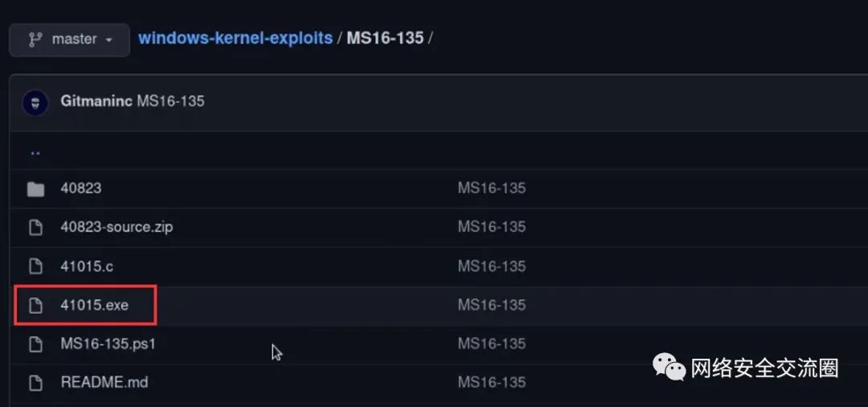Click the 40823 folder icon
This screenshot has width=868, height=407.
coord(35,189)
